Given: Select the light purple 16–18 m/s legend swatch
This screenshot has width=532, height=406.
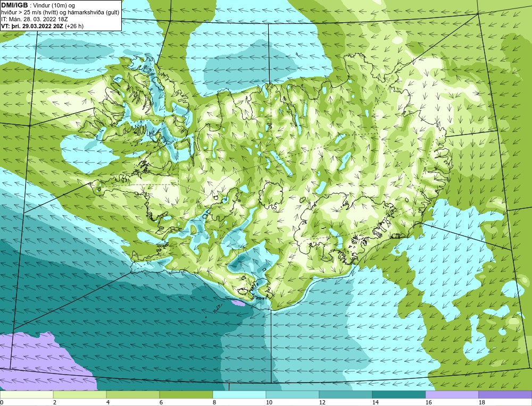Looking at the screenshot, I should [x=452, y=394].
